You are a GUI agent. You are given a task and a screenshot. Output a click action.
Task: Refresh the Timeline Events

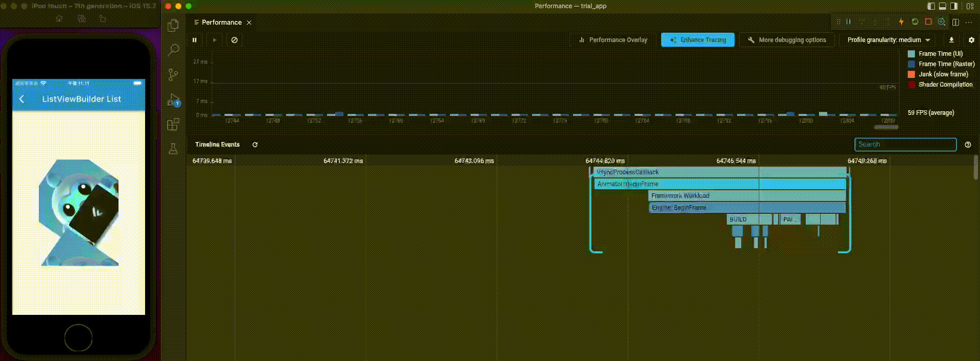pos(255,145)
